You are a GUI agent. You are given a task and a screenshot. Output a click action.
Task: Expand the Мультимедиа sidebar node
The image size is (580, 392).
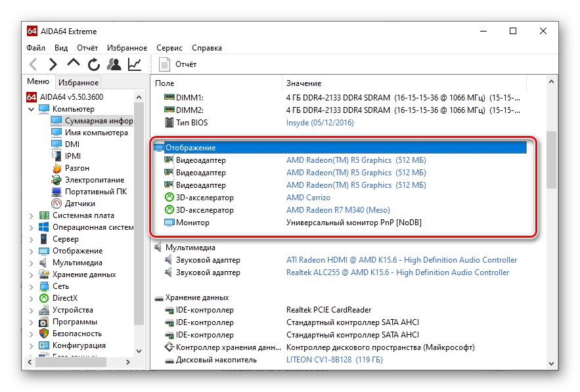coord(32,263)
